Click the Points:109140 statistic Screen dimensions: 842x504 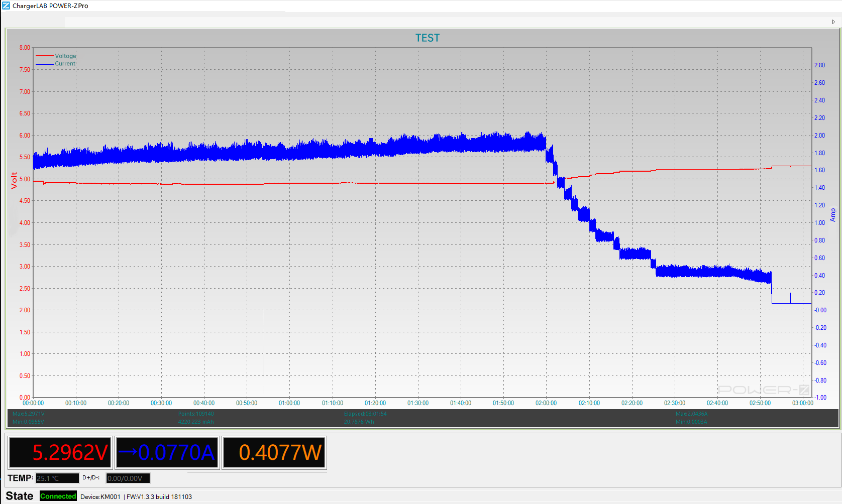196,414
